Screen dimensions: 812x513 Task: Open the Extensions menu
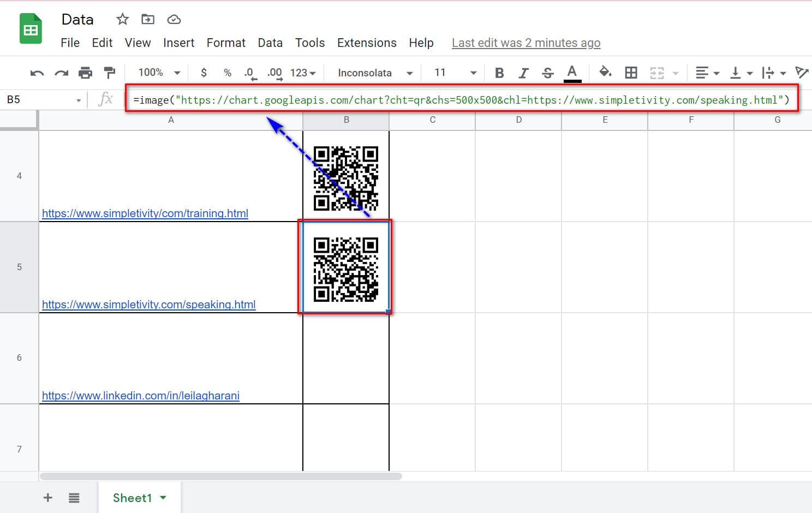coord(367,43)
